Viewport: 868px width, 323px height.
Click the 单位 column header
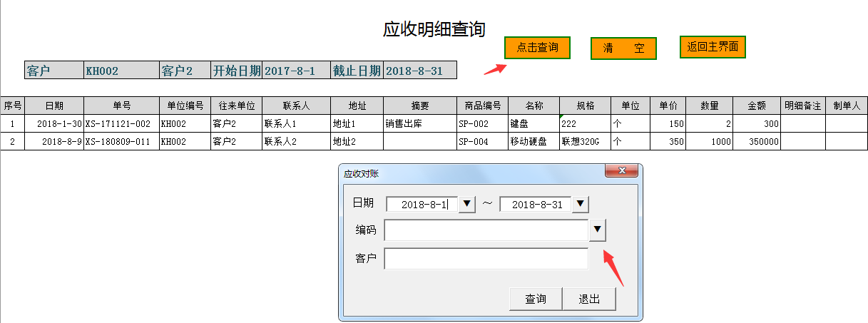click(x=630, y=106)
